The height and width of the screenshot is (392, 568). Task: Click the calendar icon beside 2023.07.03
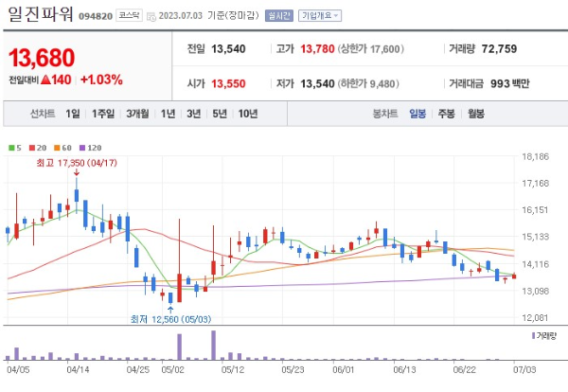(151, 16)
